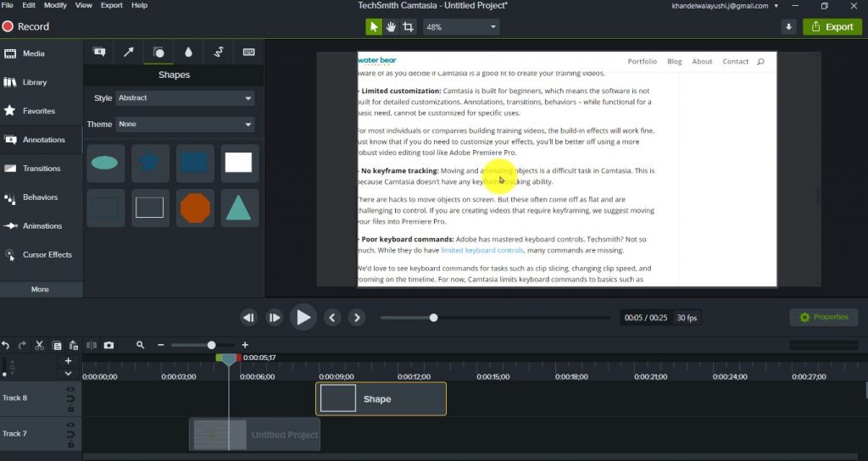Open the canvas zoom 48% dropdown
Screen dimensions: 868x461
coord(461,26)
